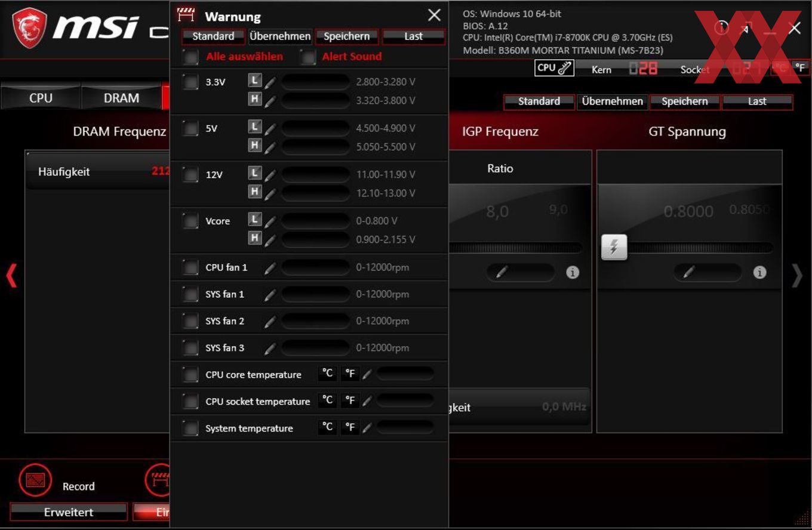The height and width of the screenshot is (530, 812).
Task: Click the H high-limit icon for 3.3V
Action: coord(255,98)
